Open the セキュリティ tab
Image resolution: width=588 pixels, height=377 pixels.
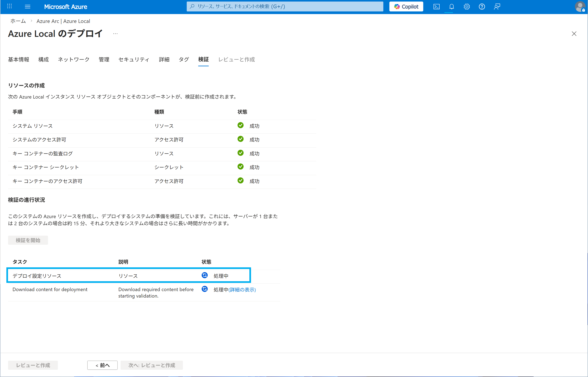click(x=134, y=59)
